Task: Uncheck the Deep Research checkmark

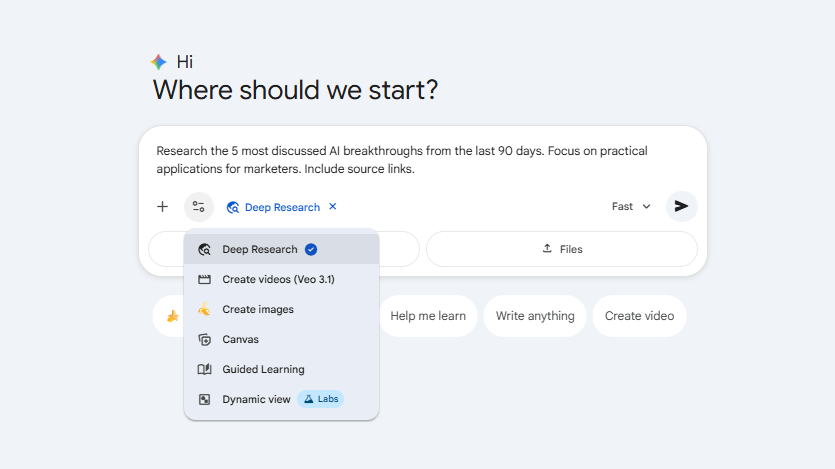Action: coord(311,249)
